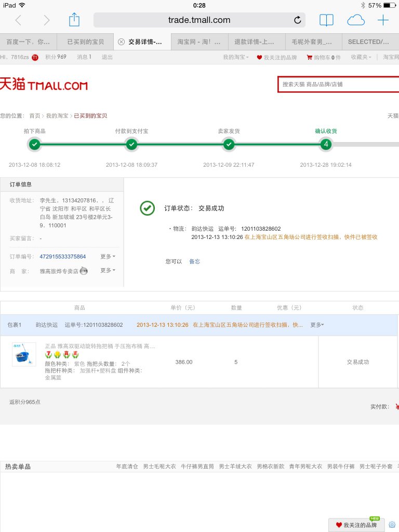
Task: Open iCloud tabs cloud icon
Action: click(356, 20)
